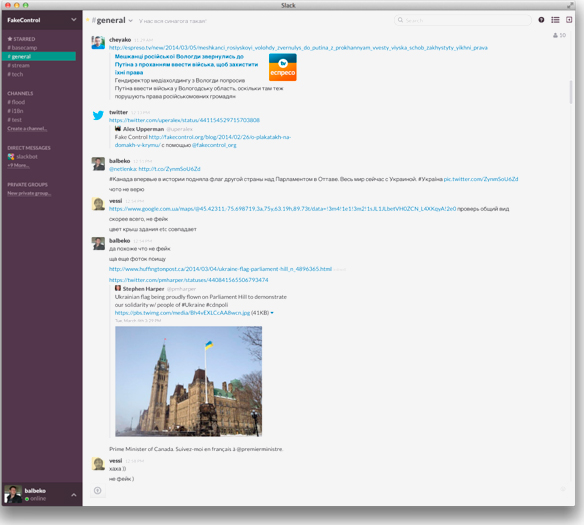Open the help icon in the header
This screenshot has height=525, width=584.
(x=541, y=20)
